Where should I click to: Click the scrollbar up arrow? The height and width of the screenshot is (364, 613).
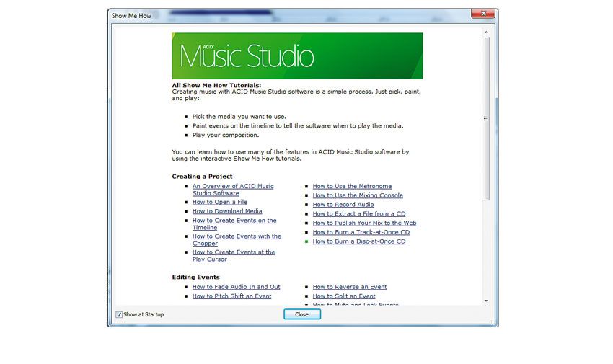[486, 32]
